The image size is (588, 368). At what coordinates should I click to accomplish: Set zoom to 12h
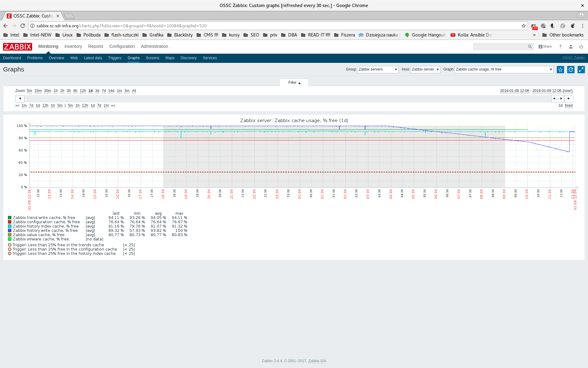click(83, 91)
